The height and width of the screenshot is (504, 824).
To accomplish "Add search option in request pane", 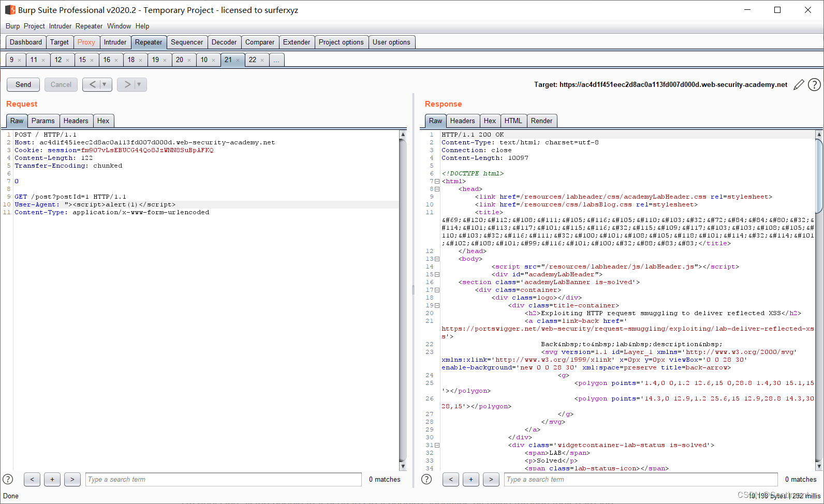I will (52, 479).
